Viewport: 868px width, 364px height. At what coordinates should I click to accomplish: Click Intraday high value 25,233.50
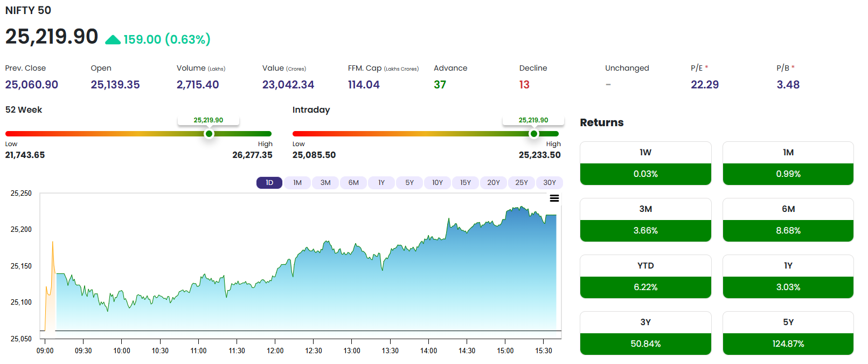(x=539, y=155)
